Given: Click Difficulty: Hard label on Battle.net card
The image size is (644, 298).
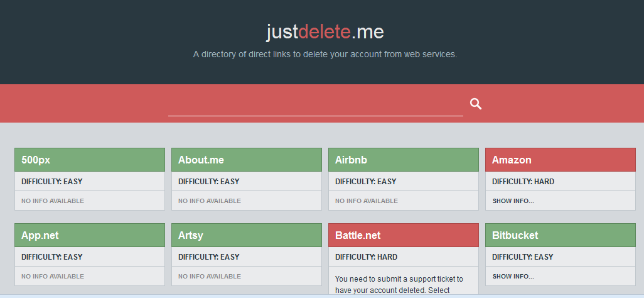Looking at the screenshot, I should 366,257.
